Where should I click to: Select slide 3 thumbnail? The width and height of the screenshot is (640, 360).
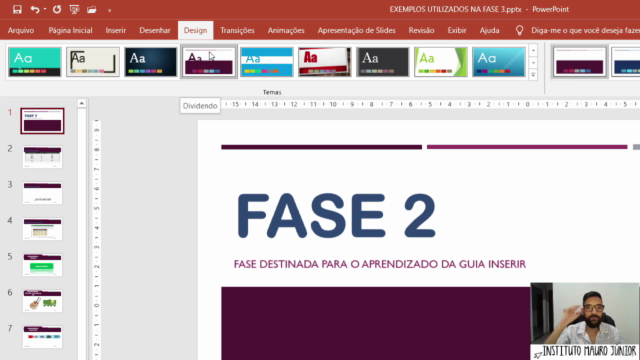click(42, 193)
